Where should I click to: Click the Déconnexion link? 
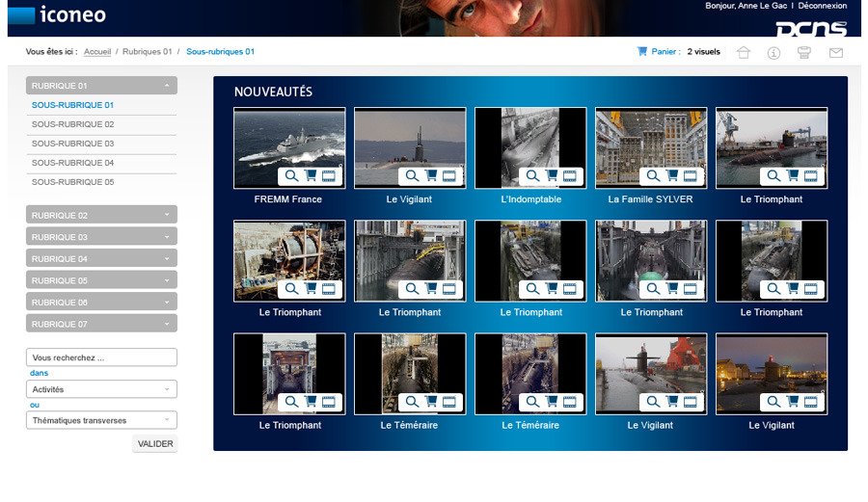point(822,6)
